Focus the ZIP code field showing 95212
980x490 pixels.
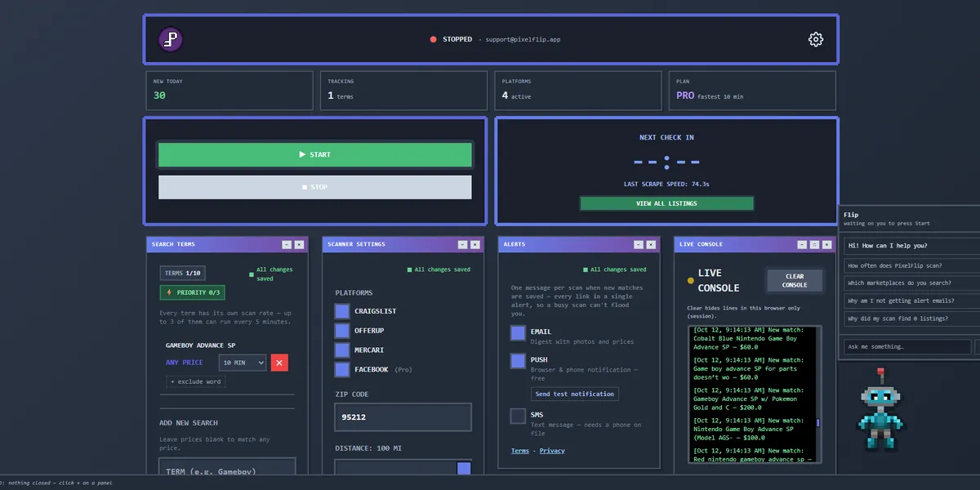(403, 417)
